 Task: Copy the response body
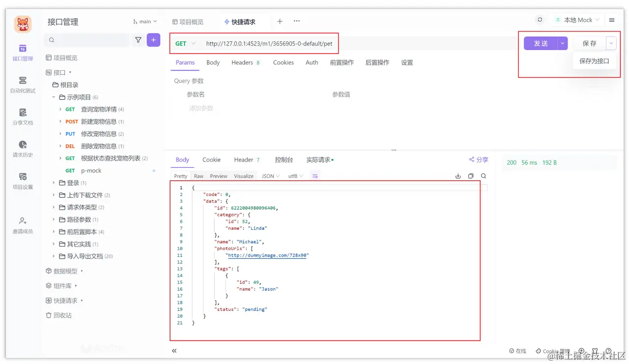471,176
